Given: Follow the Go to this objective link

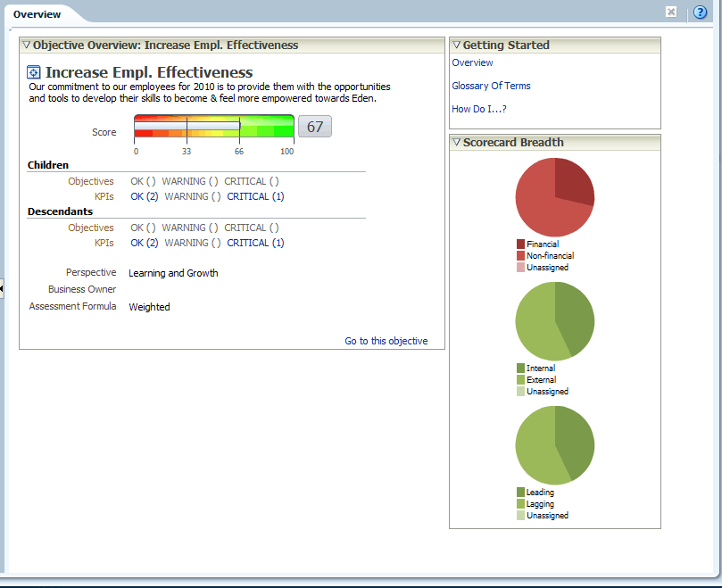Looking at the screenshot, I should [x=386, y=341].
